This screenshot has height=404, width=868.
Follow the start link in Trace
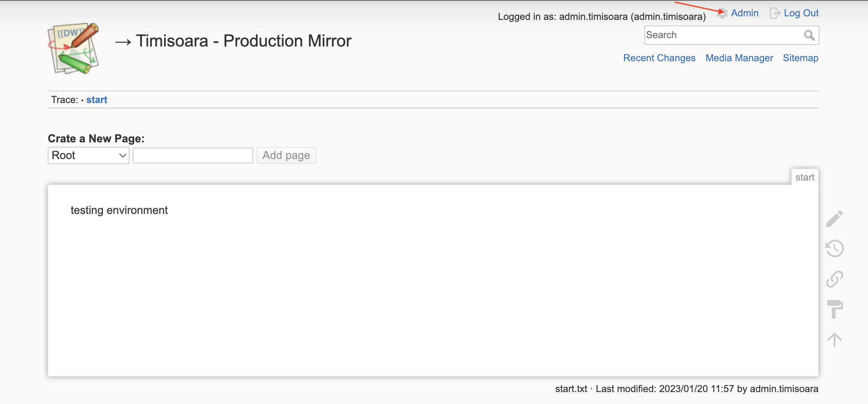pyautogui.click(x=97, y=100)
